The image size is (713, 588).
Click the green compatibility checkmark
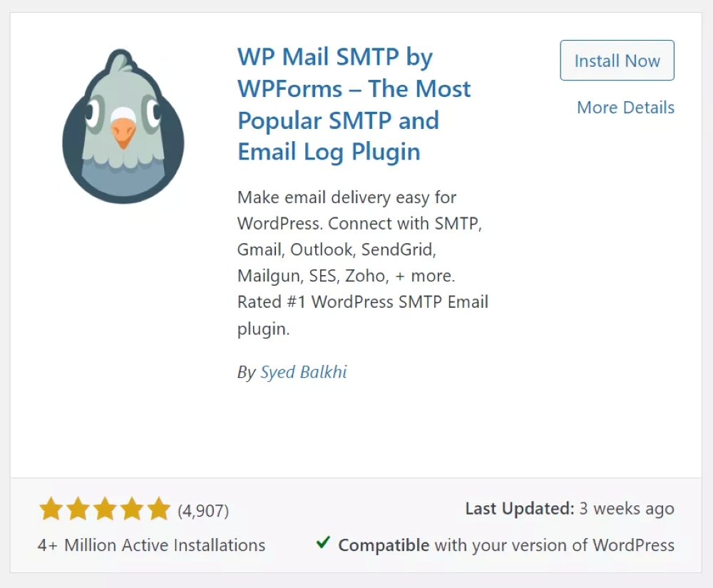322,545
